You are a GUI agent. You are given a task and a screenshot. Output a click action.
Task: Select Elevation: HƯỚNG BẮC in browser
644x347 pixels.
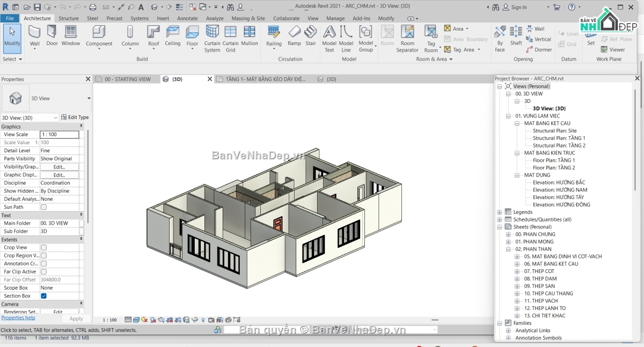(x=559, y=182)
